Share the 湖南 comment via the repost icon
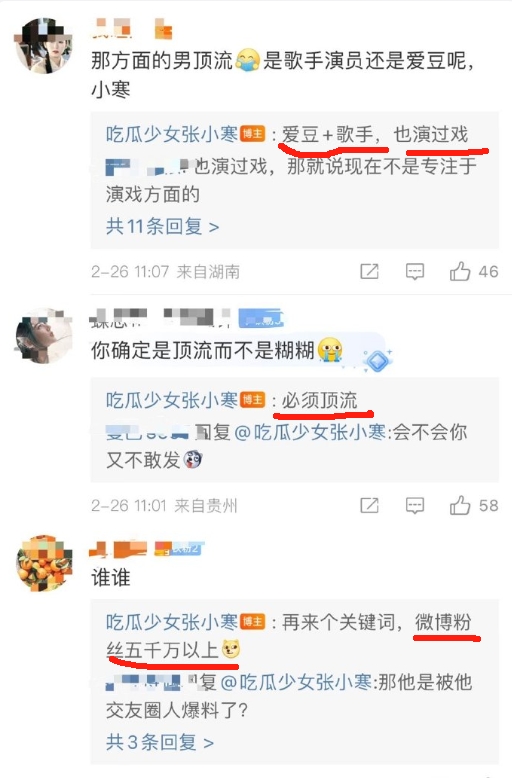The height and width of the screenshot is (778, 512). click(x=370, y=271)
